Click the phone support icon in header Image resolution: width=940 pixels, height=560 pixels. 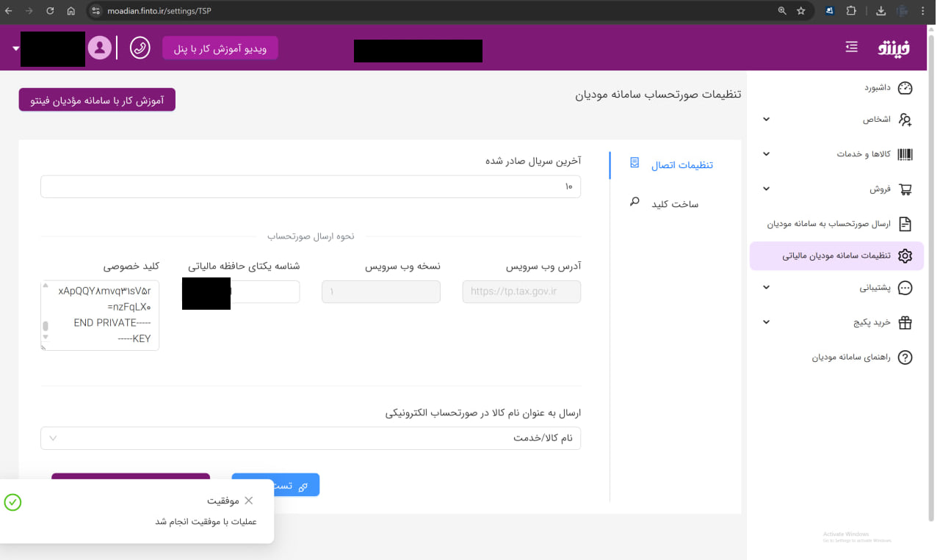[140, 48]
